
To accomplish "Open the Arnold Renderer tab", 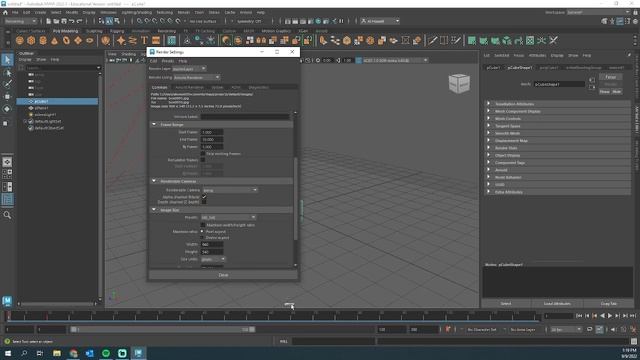I will coord(189,87).
